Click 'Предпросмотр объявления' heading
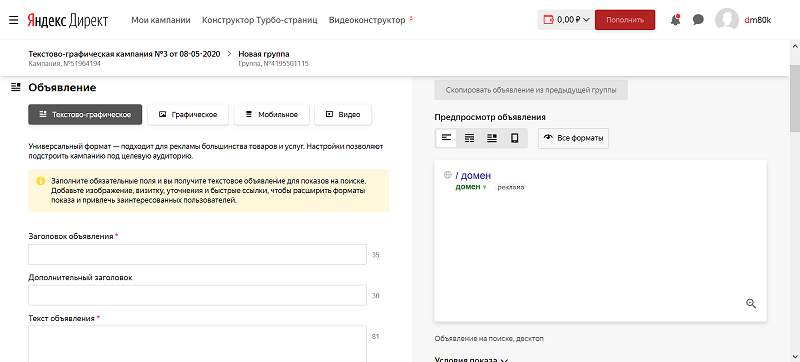The height and width of the screenshot is (362, 800). pyautogui.click(x=490, y=117)
